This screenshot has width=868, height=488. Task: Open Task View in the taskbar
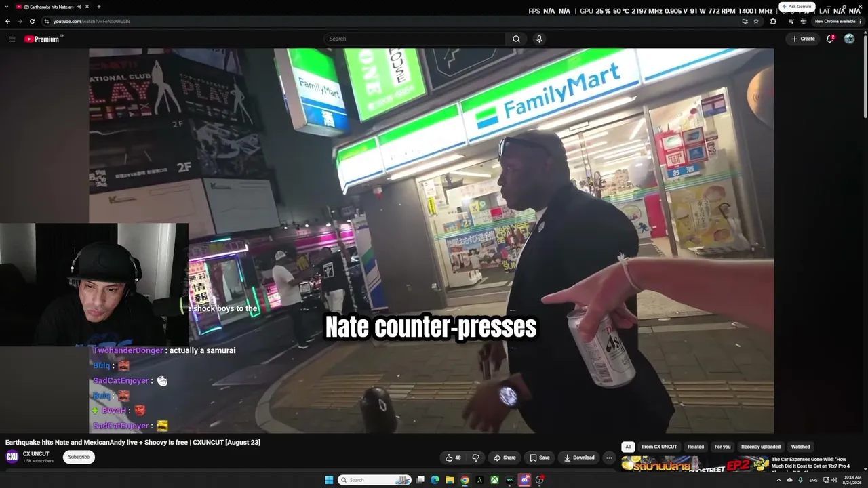[420, 480]
